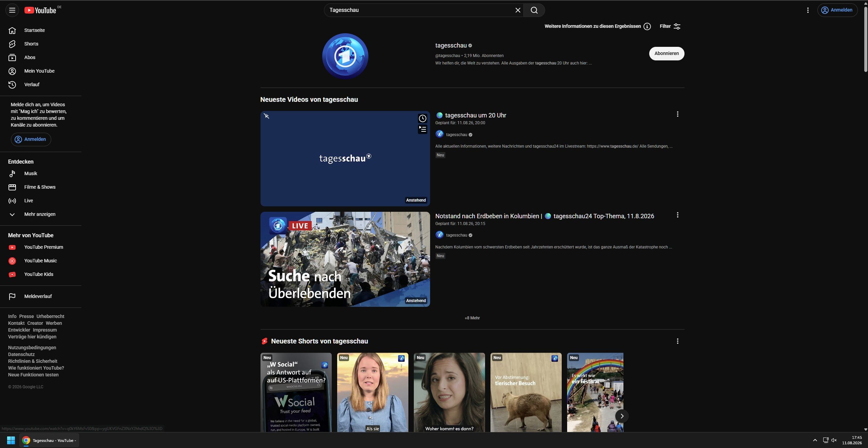Expand +8 Mehr videos
868x448 pixels.
pyautogui.click(x=472, y=318)
